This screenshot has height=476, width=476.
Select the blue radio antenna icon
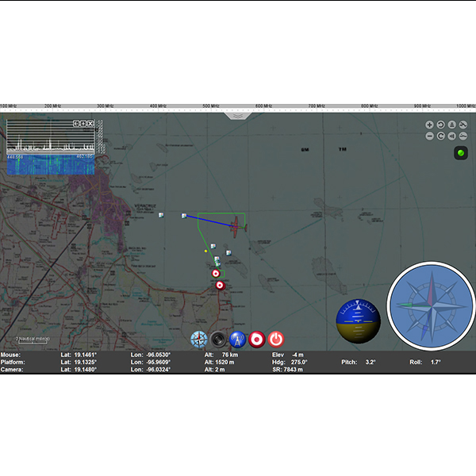click(x=237, y=339)
